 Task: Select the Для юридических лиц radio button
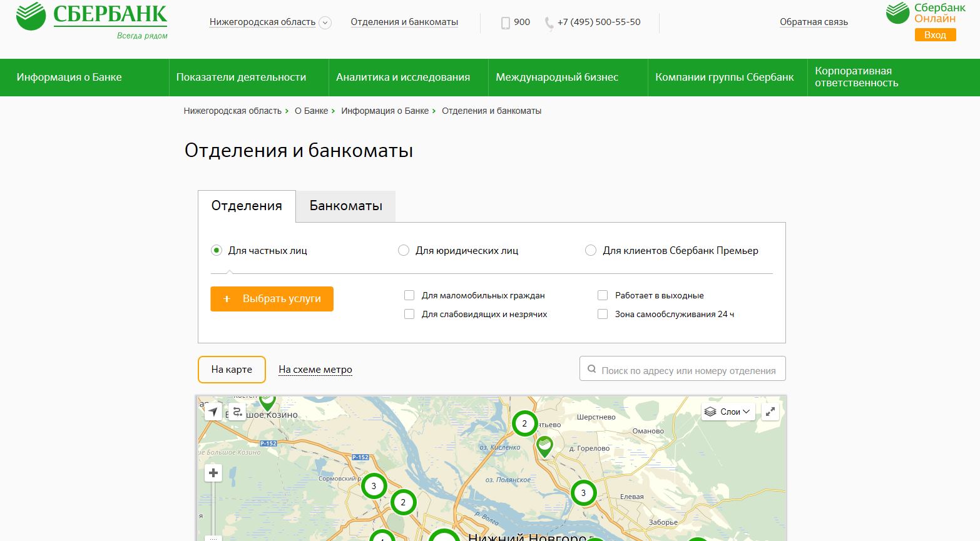[x=404, y=250]
